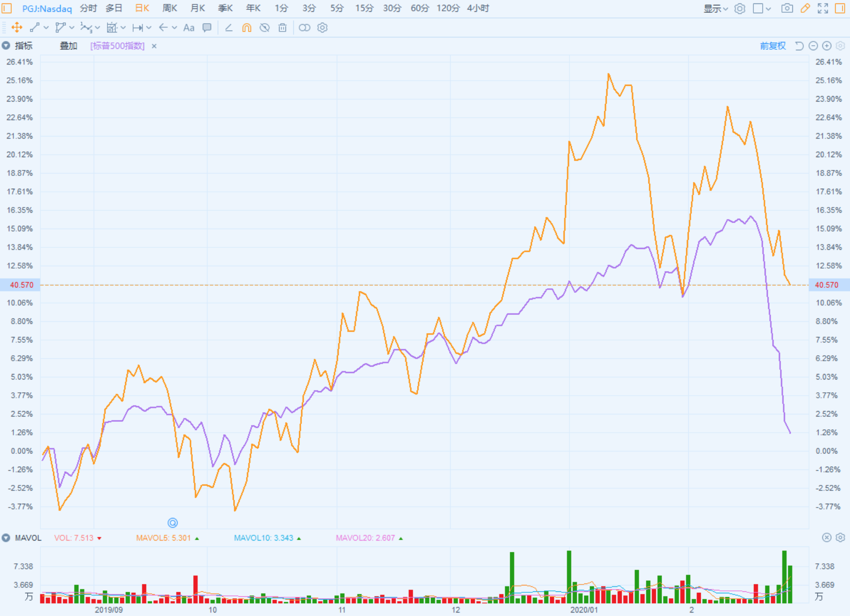850x616 pixels.
Task: Take a chart screenshot with camera icon
Action: click(787, 8)
